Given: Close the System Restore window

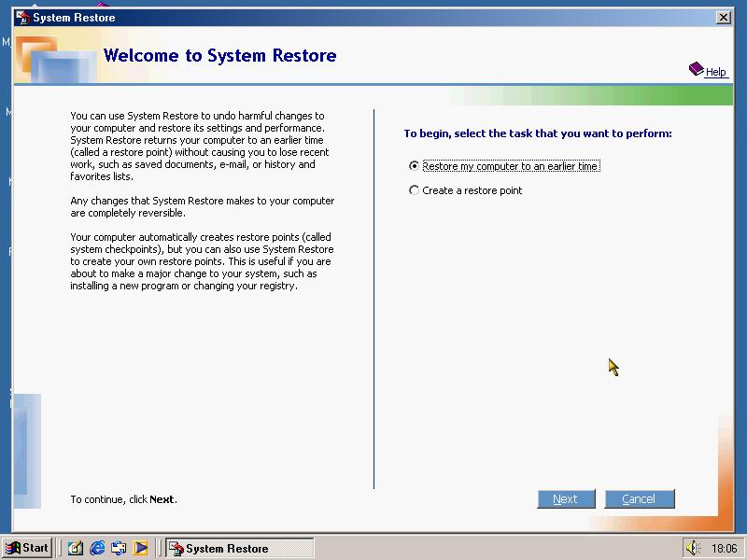Looking at the screenshot, I should point(723,18).
